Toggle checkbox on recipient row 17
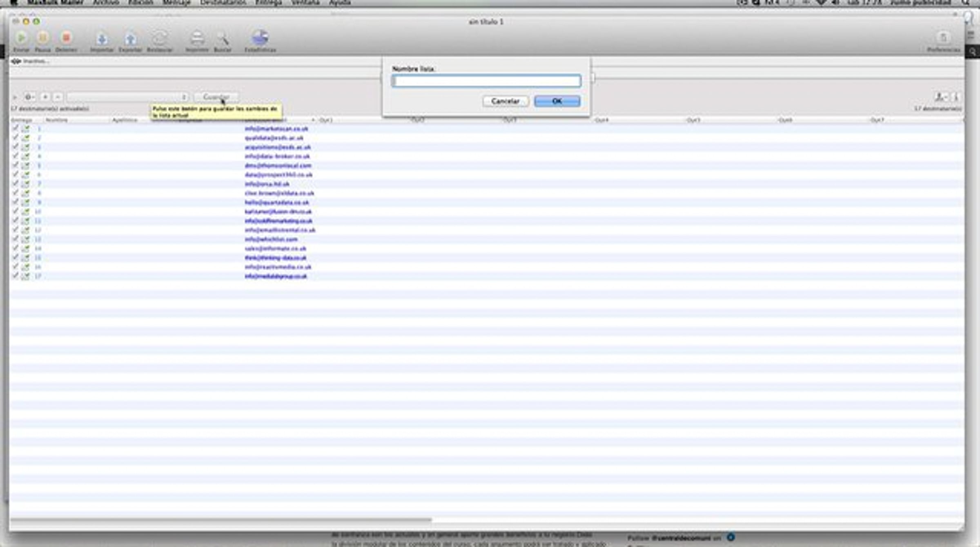Viewport: 980px width, 547px height. pos(16,276)
